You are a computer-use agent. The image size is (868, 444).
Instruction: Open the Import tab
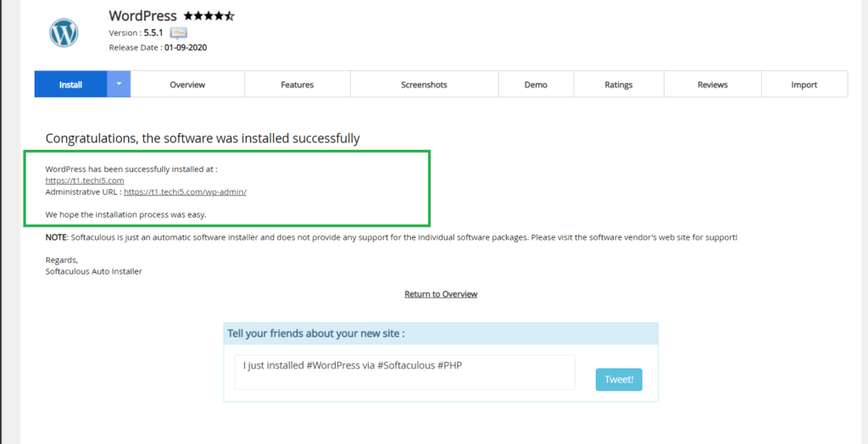pos(804,85)
